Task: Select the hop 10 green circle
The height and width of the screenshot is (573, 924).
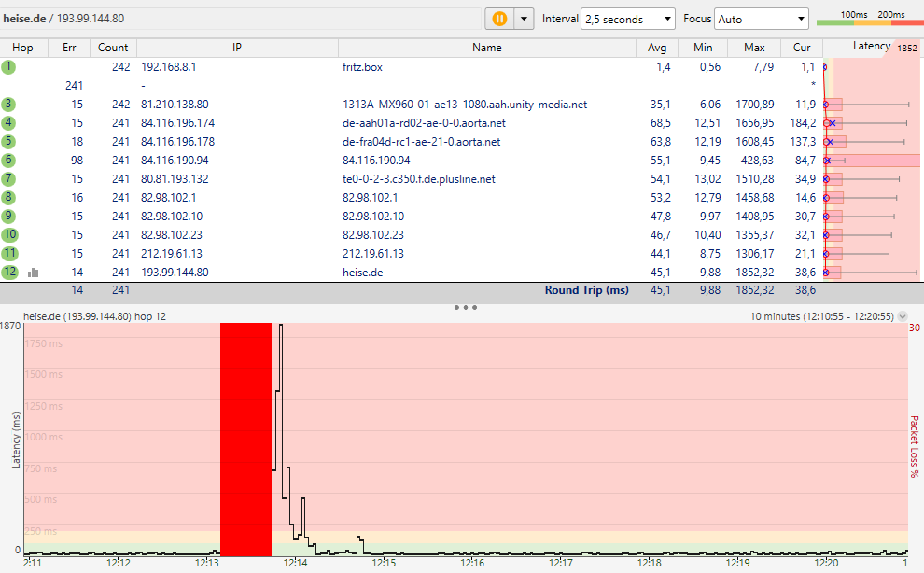Action: tap(9, 234)
